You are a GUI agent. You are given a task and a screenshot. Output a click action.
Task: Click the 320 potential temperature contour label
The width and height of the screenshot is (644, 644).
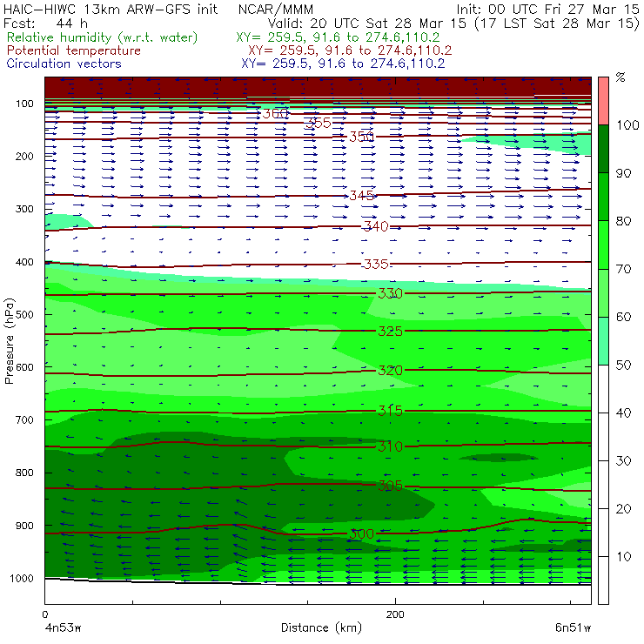point(390,371)
